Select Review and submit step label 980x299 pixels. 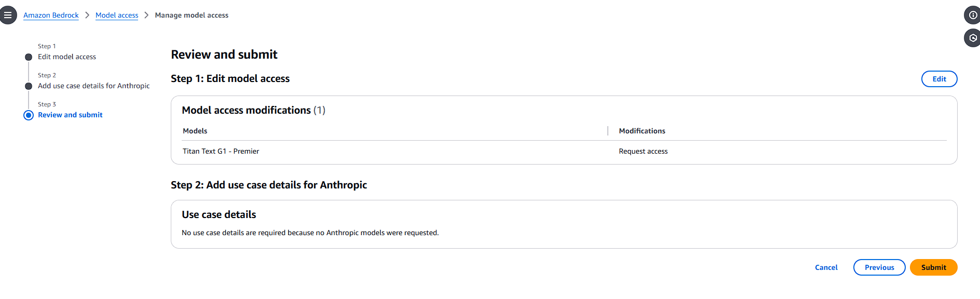(x=70, y=115)
